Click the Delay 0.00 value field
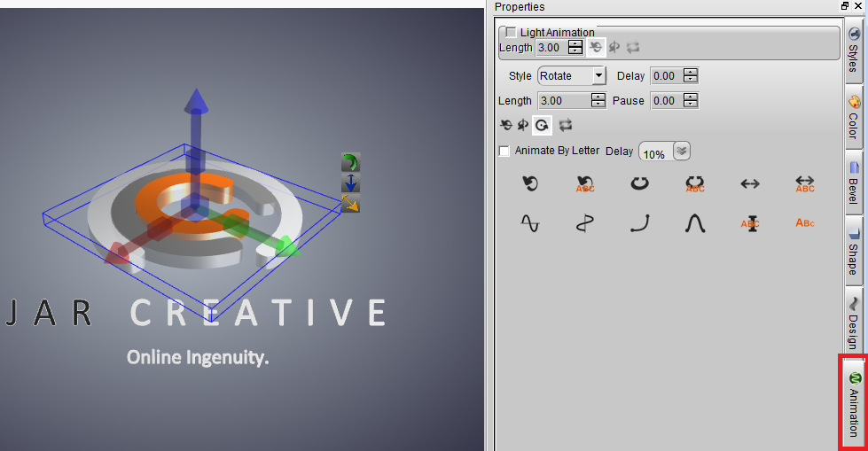 click(667, 76)
